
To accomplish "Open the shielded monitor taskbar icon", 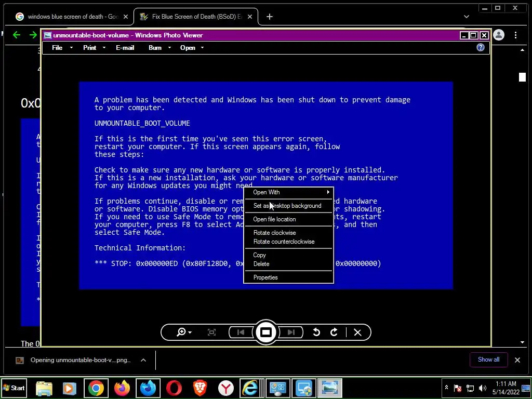I will pos(303,388).
